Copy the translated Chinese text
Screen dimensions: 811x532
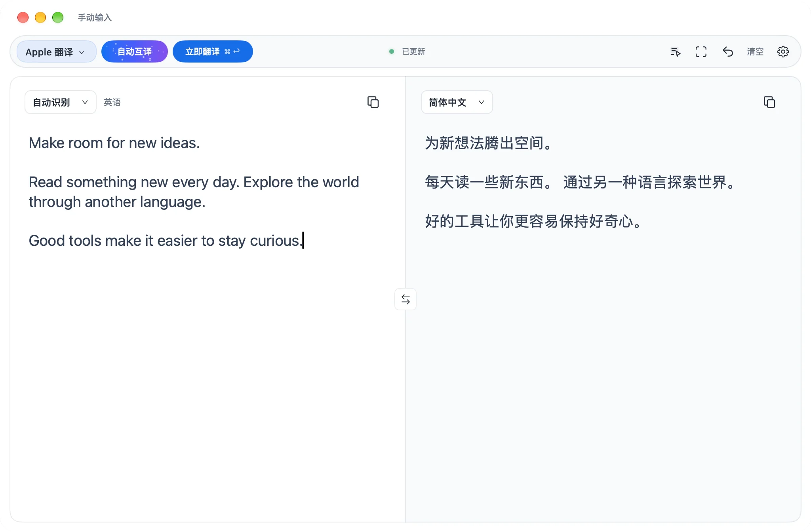[x=769, y=103]
